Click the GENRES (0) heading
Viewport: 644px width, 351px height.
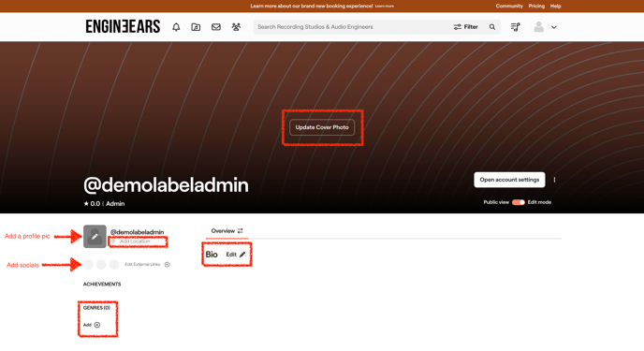coord(96,308)
